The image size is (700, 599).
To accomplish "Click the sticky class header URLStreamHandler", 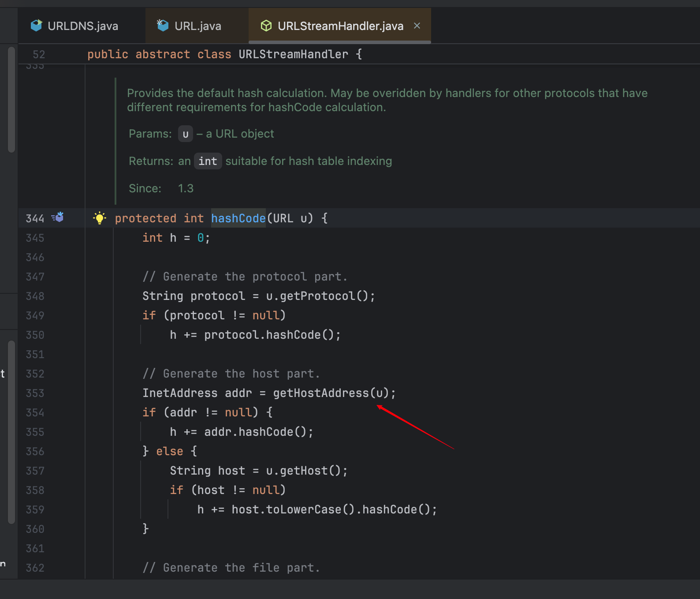I will tap(293, 54).
